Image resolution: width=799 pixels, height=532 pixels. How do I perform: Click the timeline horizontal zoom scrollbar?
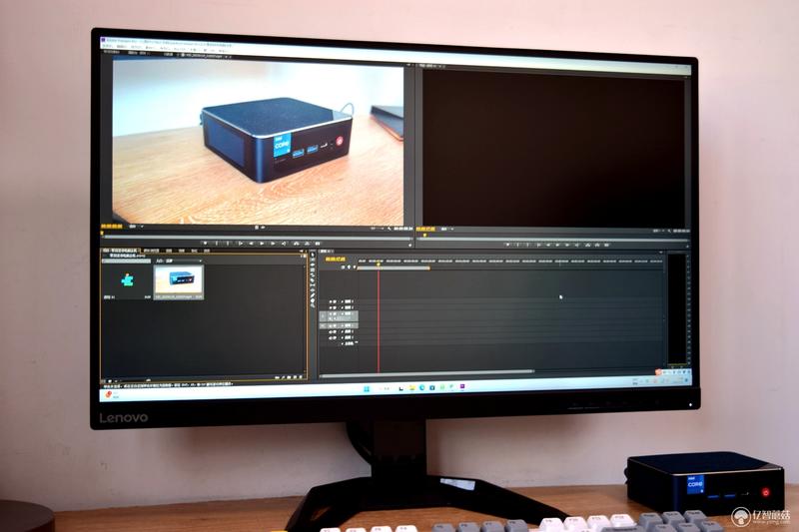(x=427, y=372)
